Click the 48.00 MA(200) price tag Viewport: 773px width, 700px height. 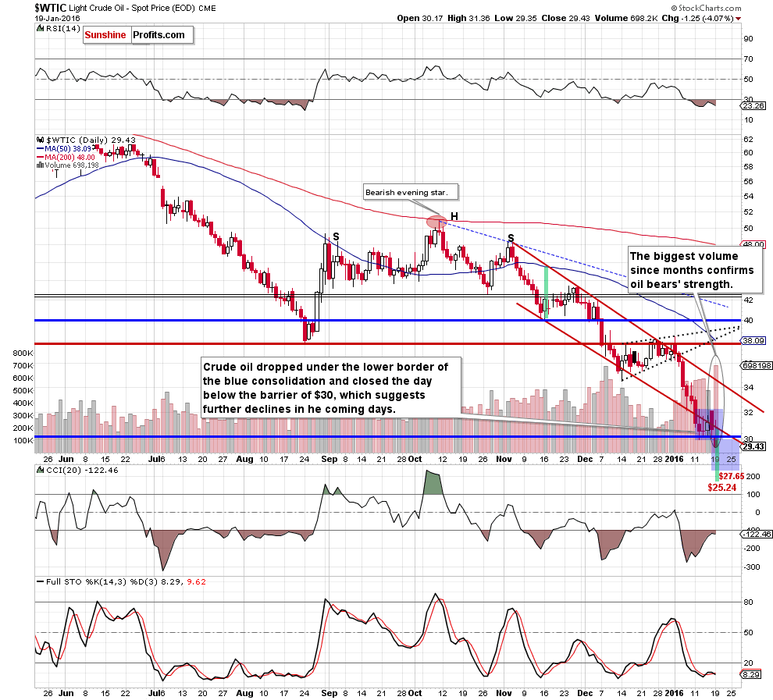(x=753, y=244)
